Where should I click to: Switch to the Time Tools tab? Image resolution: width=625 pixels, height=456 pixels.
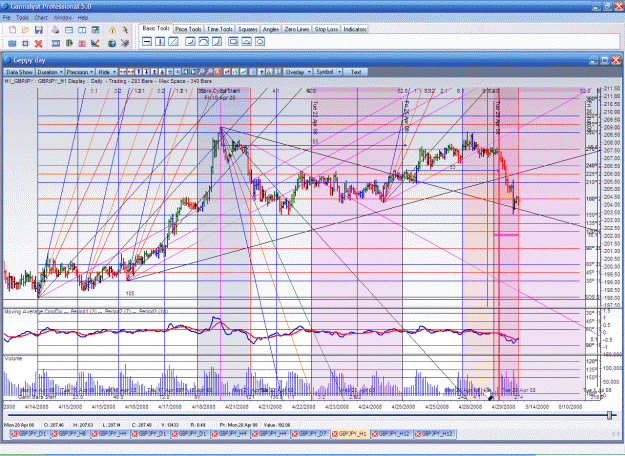coord(220,29)
